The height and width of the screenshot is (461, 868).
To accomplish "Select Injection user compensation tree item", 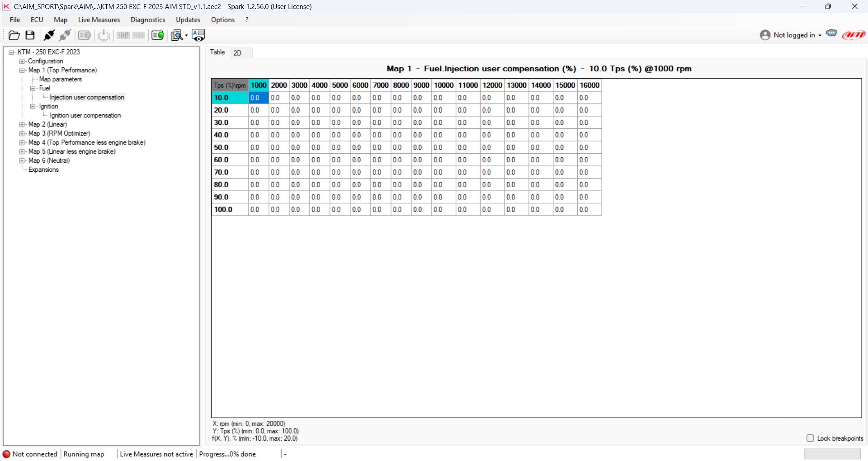I will tap(87, 98).
